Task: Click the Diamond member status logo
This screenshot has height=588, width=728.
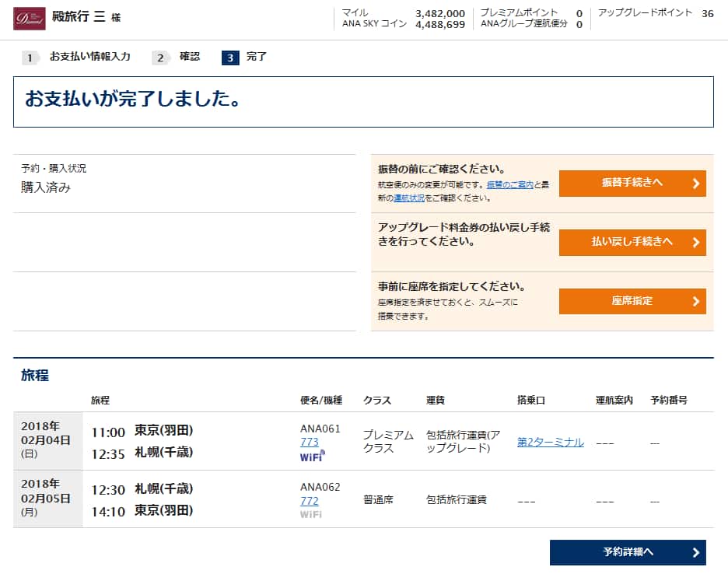Action: tap(30, 19)
